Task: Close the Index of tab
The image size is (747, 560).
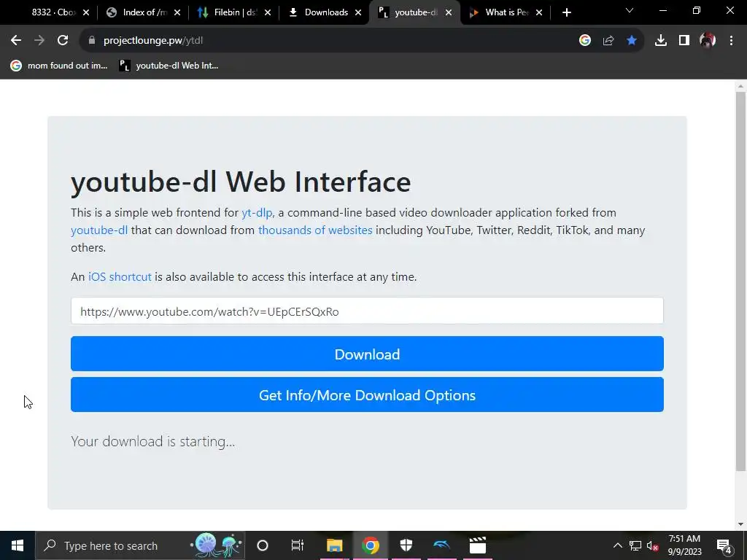Action: [177, 12]
